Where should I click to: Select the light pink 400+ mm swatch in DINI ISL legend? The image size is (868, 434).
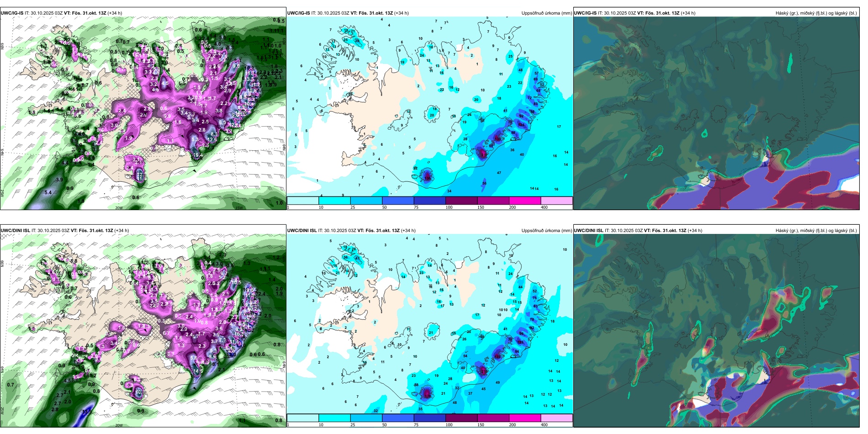(557, 418)
